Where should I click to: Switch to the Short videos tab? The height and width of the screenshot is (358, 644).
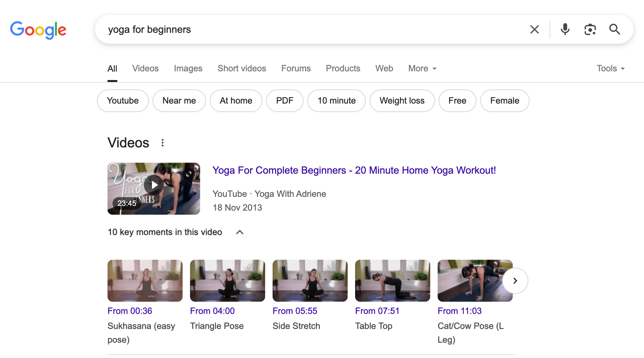point(242,69)
